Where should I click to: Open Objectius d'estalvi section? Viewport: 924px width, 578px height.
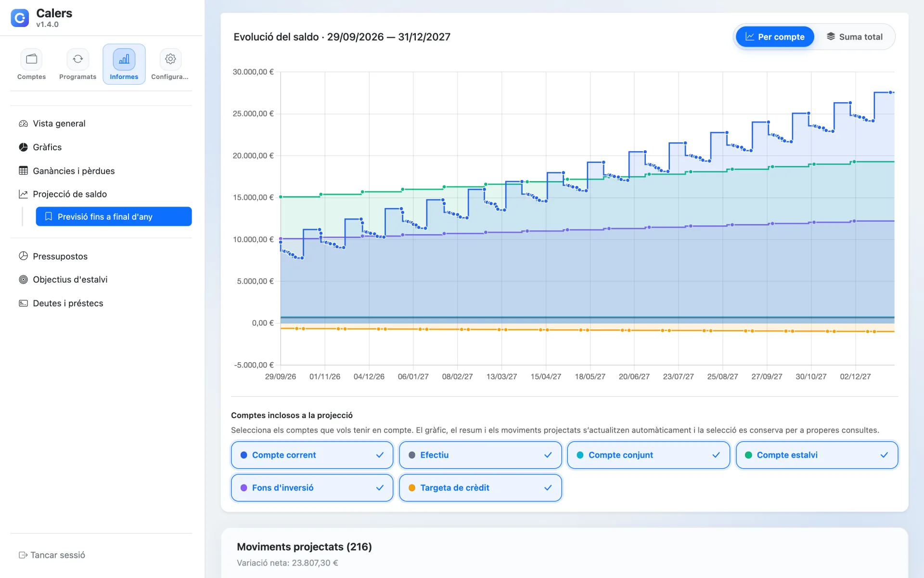click(101, 279)
